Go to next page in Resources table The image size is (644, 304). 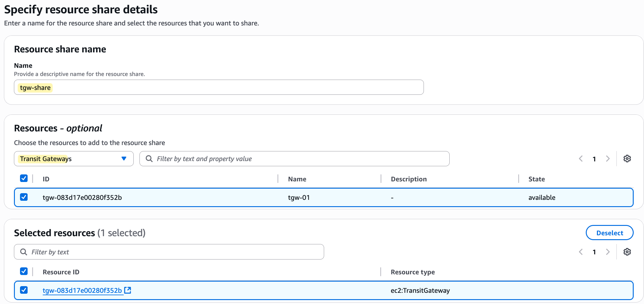(608, 159)
